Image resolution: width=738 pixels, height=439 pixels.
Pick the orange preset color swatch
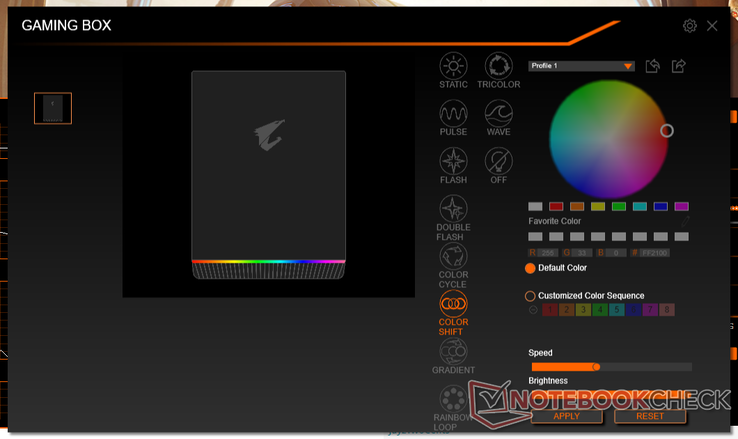pos(577,206)
